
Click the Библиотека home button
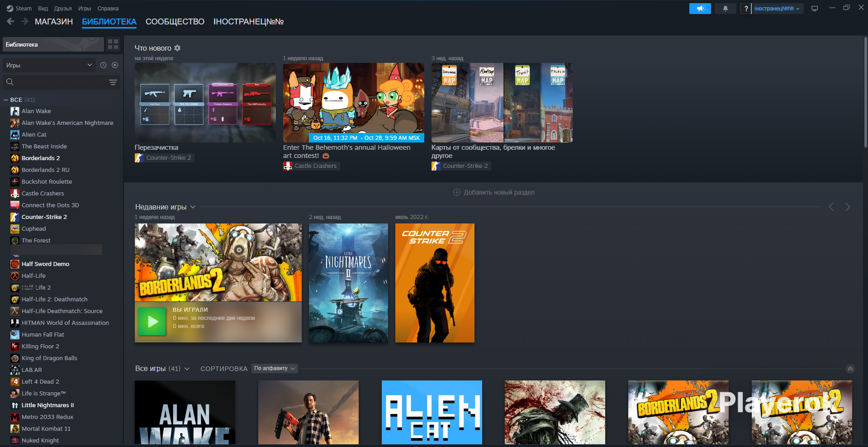[53, 44]
